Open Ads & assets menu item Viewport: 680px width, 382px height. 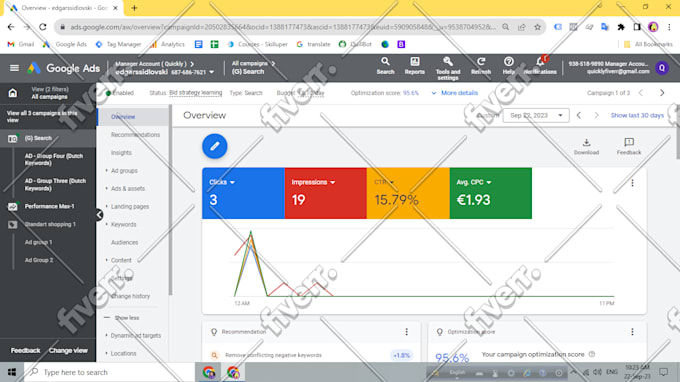(x=128, y=189)
